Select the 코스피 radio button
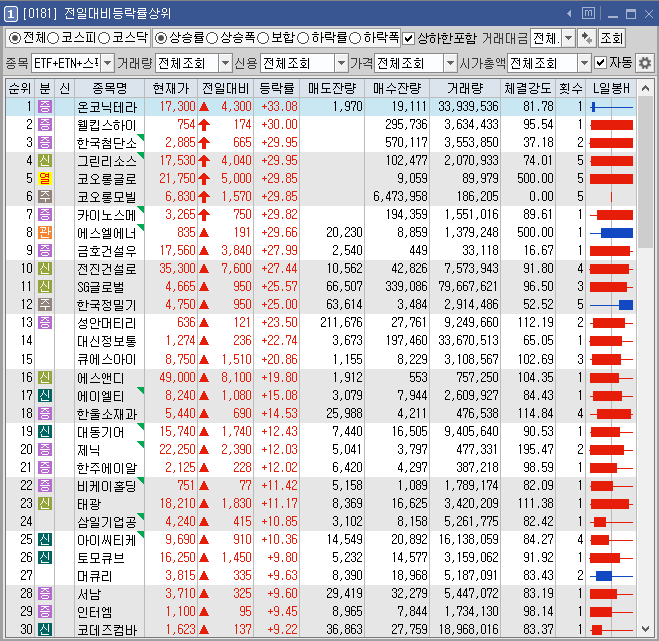The width and height of the screenshot is (659, 641). point(53,38)
